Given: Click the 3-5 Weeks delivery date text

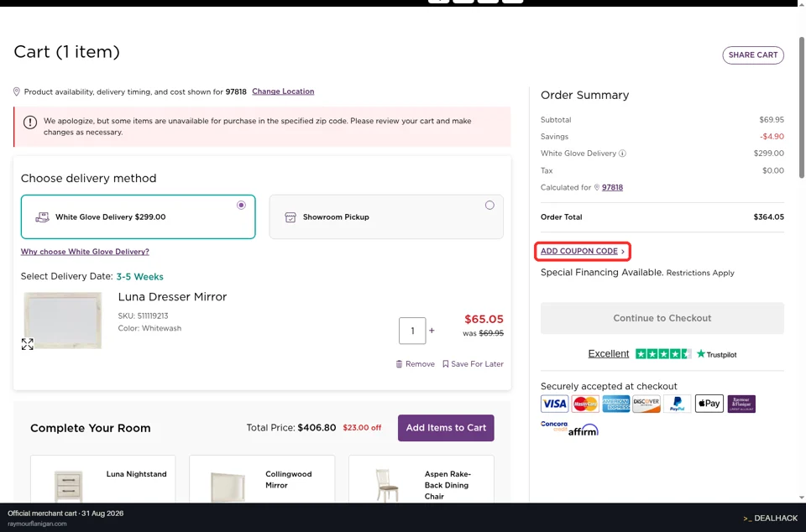Looking at the screenshot, I should click(x=140, y=277).
